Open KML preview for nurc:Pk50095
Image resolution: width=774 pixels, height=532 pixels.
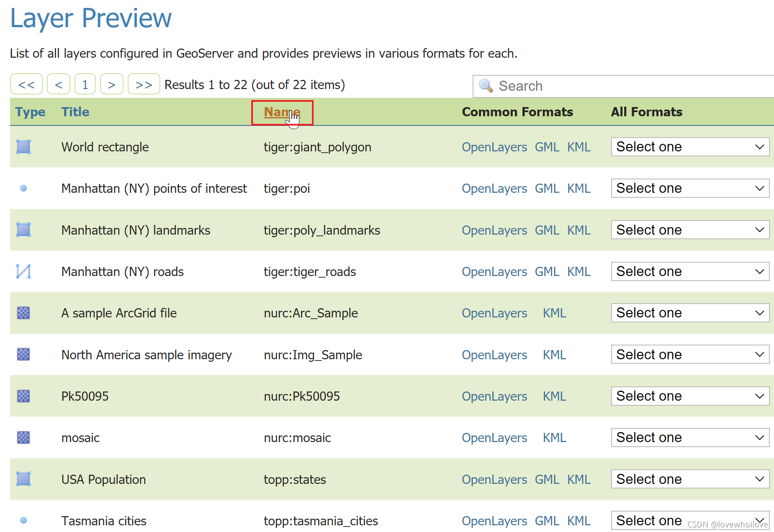(555, 396)
